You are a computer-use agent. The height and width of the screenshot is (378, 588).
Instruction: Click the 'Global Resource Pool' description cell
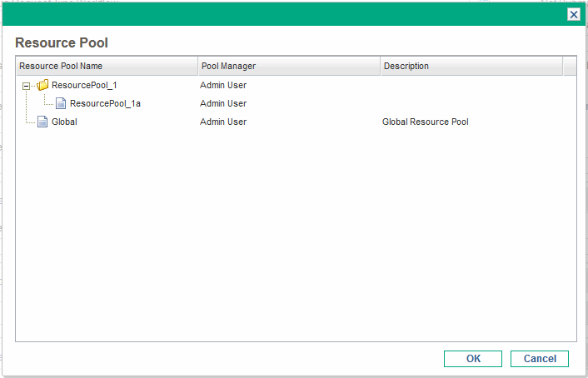425,122
